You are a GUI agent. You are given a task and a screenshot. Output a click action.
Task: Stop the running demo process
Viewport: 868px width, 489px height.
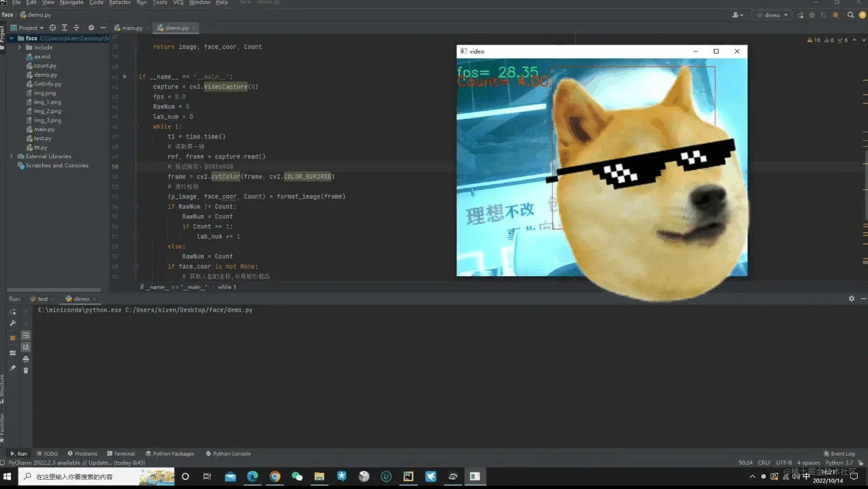click(x=12, y=338)
